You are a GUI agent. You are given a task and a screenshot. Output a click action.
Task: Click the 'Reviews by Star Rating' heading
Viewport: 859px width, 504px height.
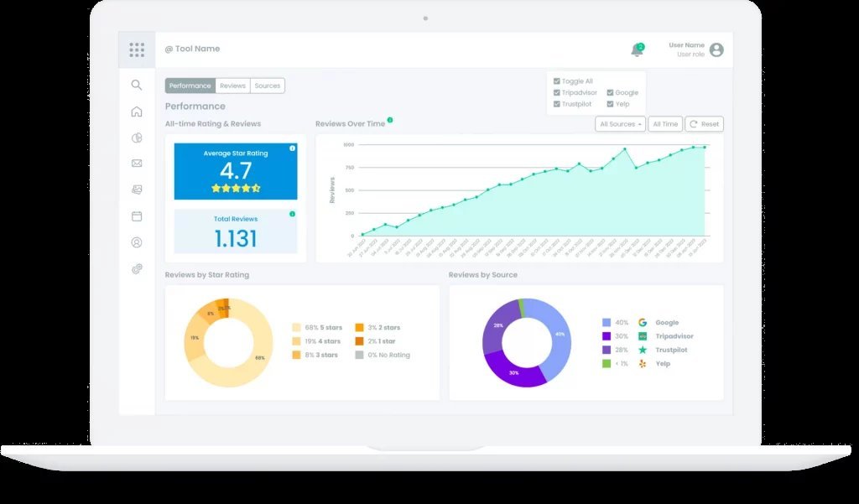tap(207, 275)
